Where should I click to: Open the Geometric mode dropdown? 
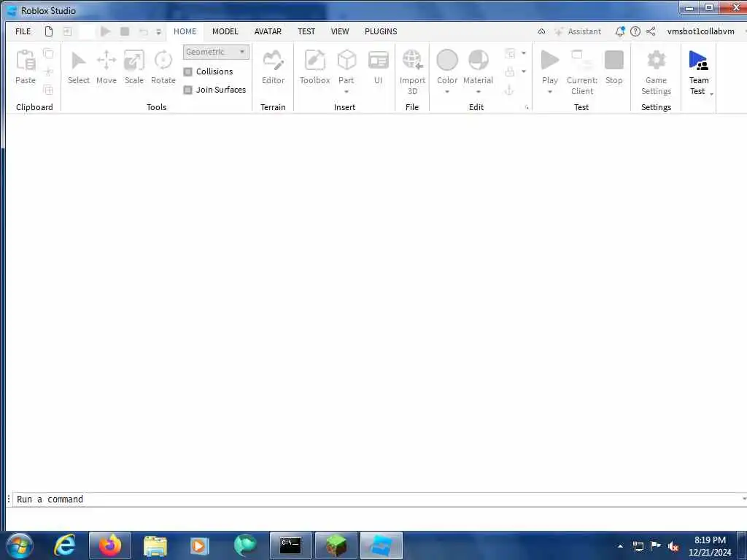click(216, 52)
